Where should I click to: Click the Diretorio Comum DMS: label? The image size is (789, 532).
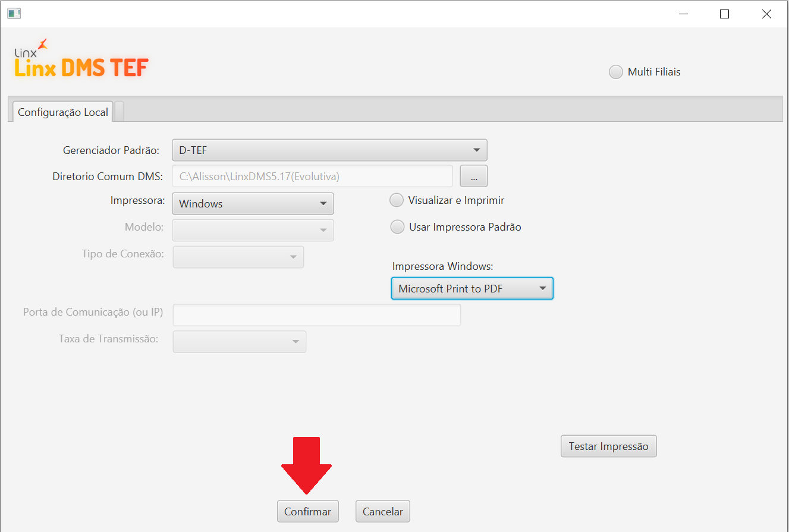coord(108,177)
